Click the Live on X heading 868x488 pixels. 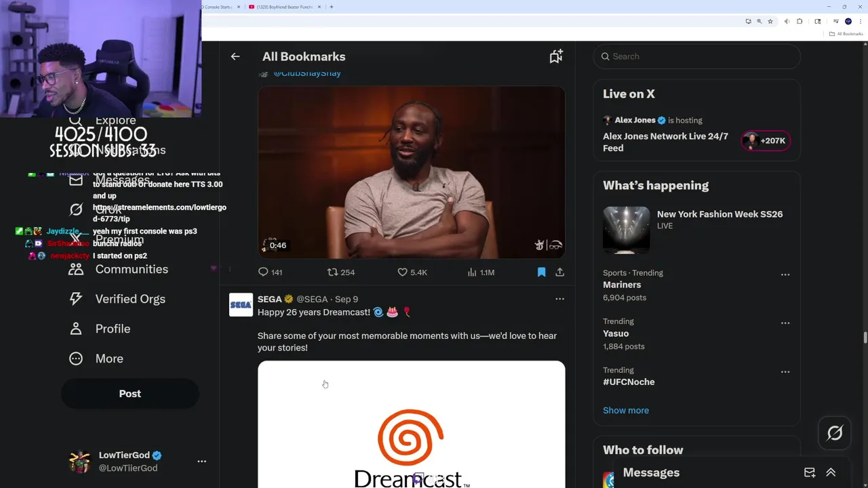629,94
